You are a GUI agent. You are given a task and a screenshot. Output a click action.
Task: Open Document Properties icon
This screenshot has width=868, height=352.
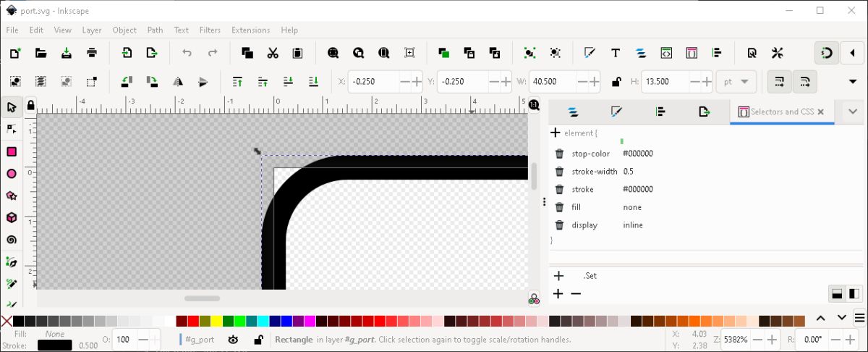point(752,53)
